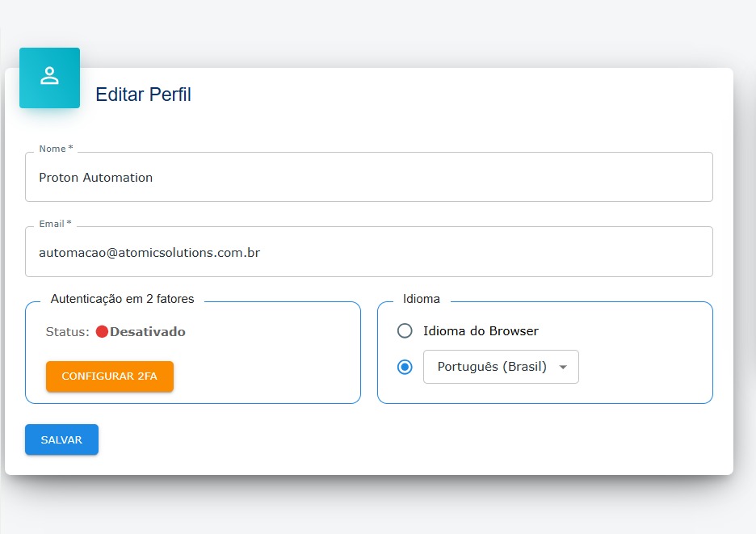Click the Idioma section legend
The image size is (756, 534).
[x=422, y=299]
